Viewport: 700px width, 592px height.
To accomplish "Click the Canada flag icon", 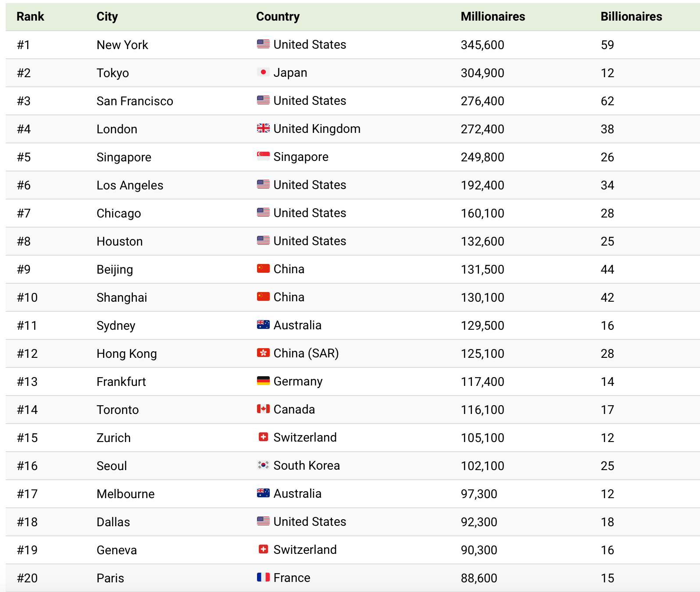I will [263, 409].
